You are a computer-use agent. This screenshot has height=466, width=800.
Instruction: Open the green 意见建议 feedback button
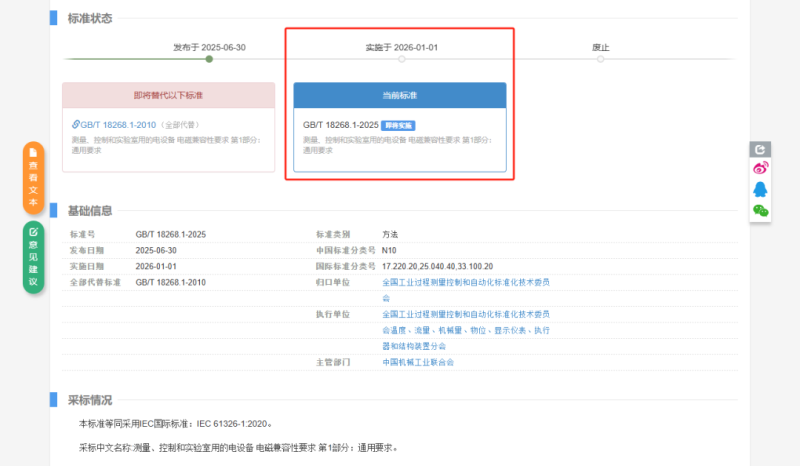click(x=33, y=257)
